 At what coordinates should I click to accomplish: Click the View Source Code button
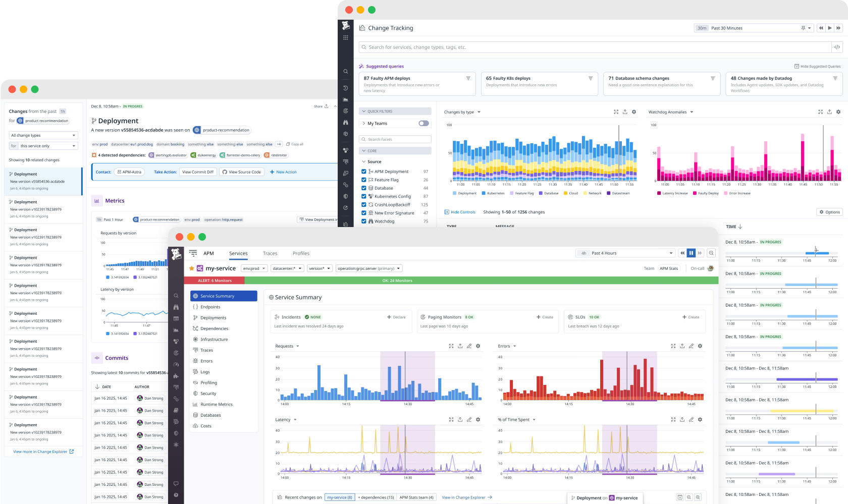coord(241,172)
